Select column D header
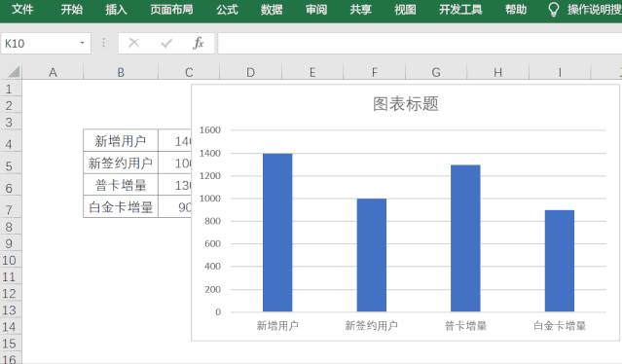Screen dimensions: 622x364 251,72
